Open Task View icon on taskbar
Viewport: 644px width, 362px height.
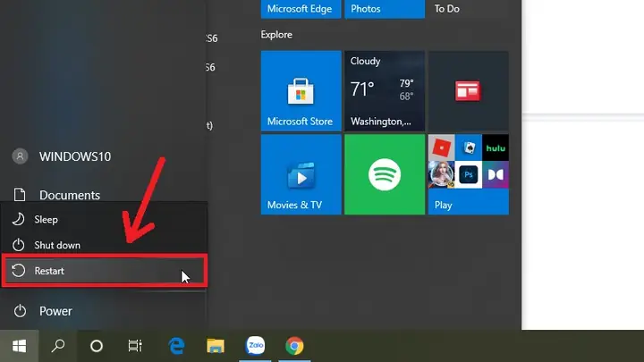pos(135,346)
